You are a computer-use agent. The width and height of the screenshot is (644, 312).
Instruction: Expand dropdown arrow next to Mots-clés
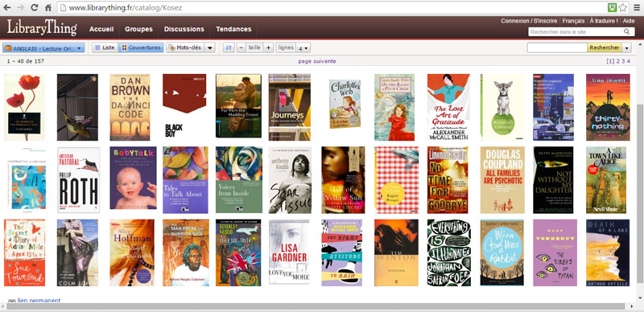click(209, 47)
